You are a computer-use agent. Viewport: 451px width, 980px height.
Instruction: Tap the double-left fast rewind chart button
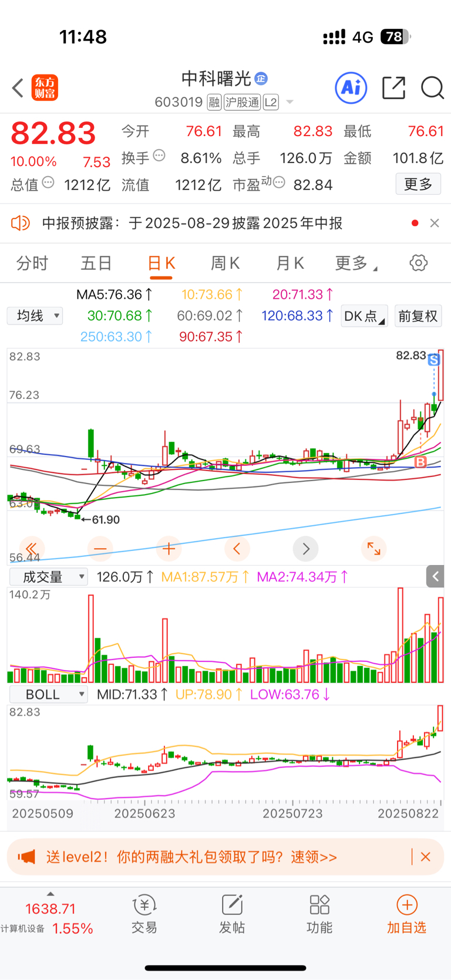(32, 549)
